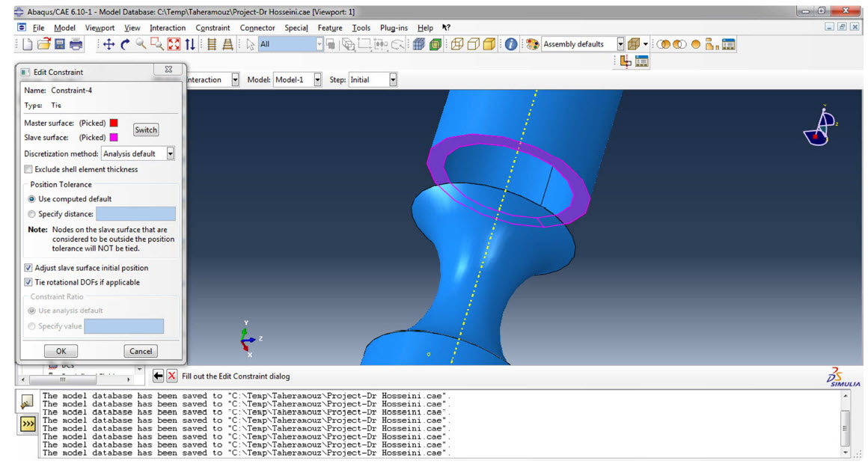Click the context help arrow icon

click(446, 28)
